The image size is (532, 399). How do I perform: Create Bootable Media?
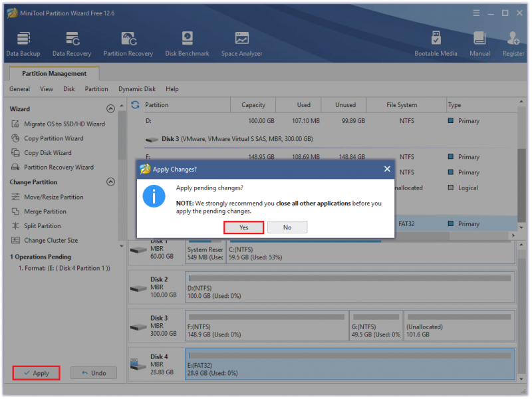436,44
